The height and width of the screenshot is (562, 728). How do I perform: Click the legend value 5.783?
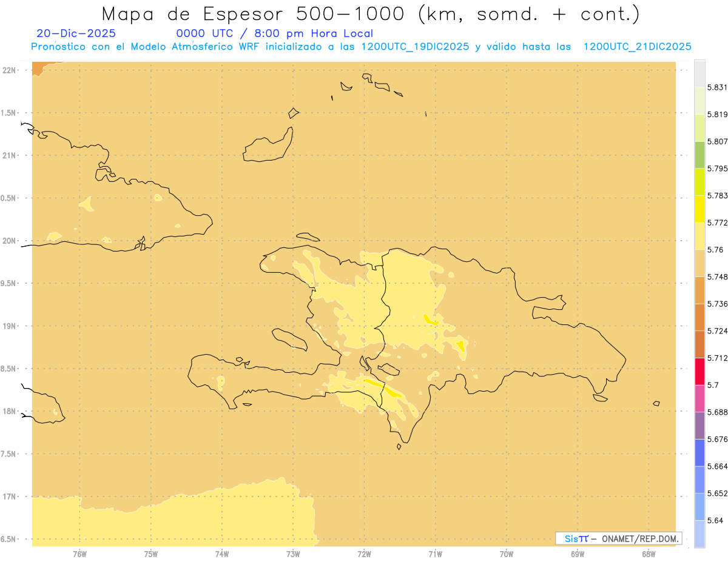point(717,195)
